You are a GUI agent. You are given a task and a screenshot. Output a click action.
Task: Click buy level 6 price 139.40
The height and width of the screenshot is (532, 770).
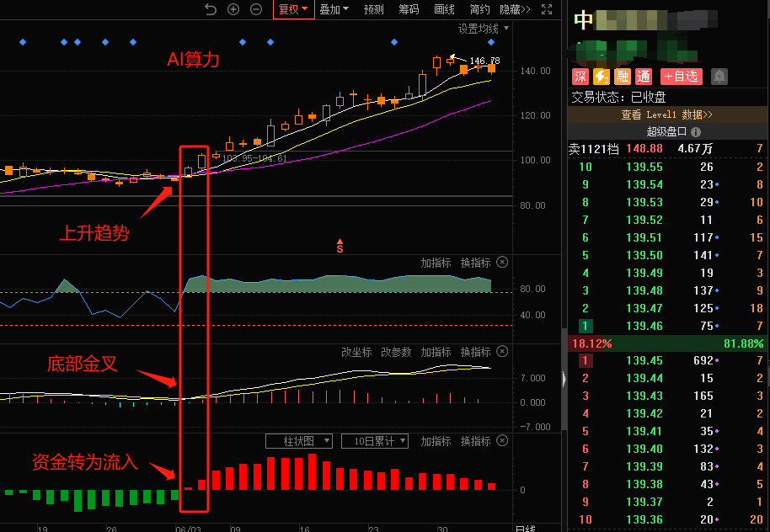point(644,449)
